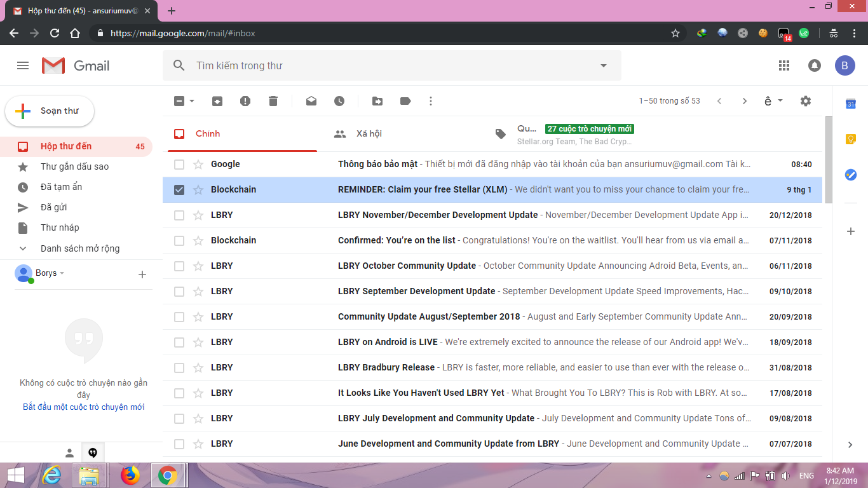Uncheck the Blockchain REMINDER email checkbox
Viewport: 868px width, 488px height.
pos(179,190)
